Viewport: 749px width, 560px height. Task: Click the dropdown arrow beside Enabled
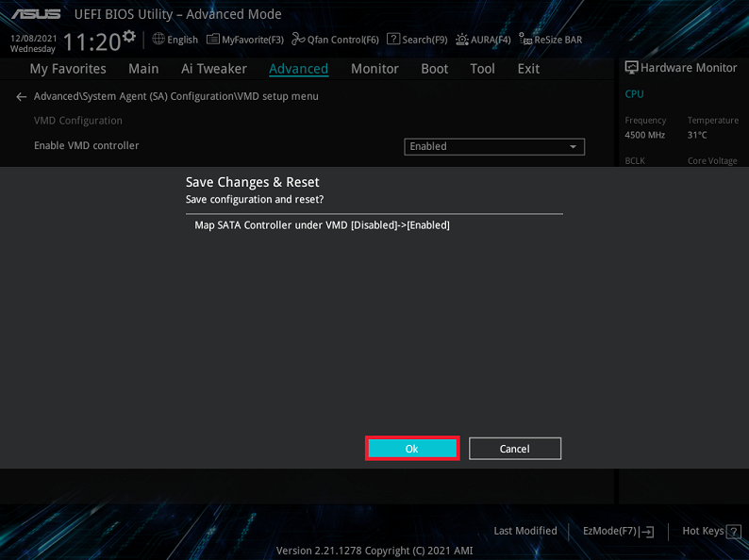pos(573,147)
